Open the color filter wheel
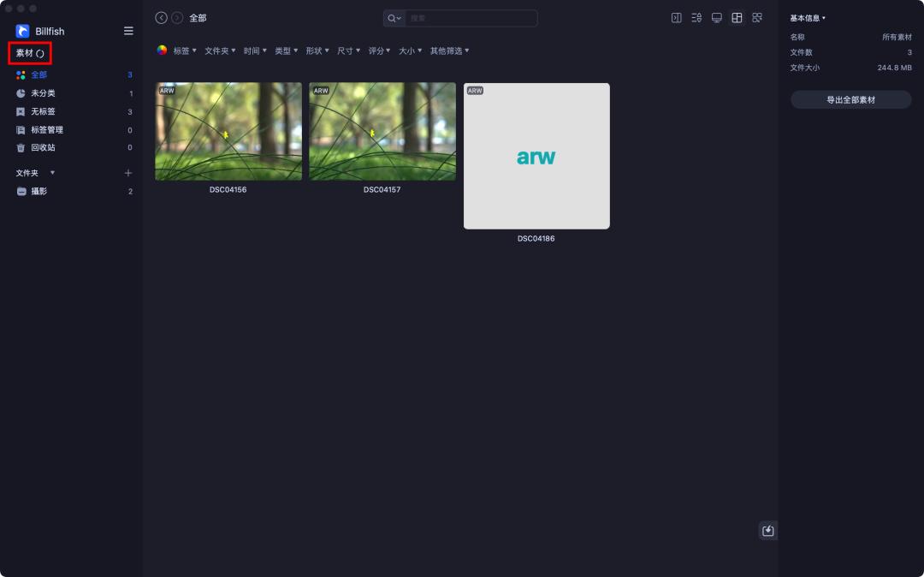 [x=162, y=51]
